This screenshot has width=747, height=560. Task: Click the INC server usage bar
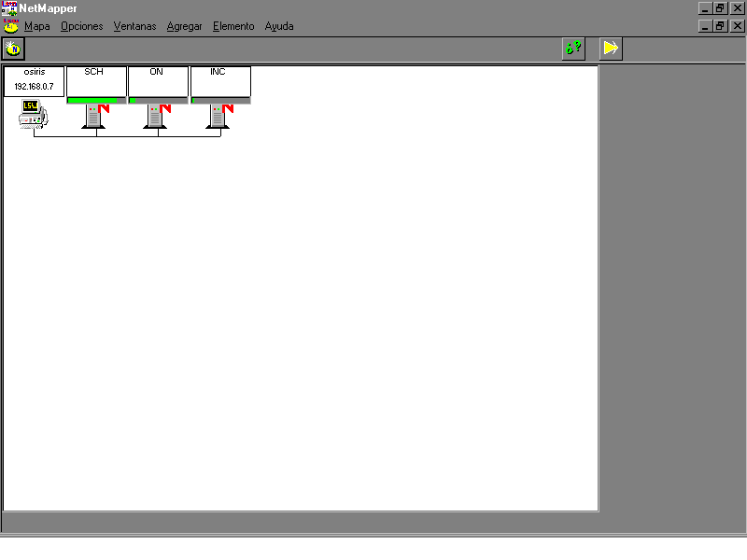tap(220, 101)
